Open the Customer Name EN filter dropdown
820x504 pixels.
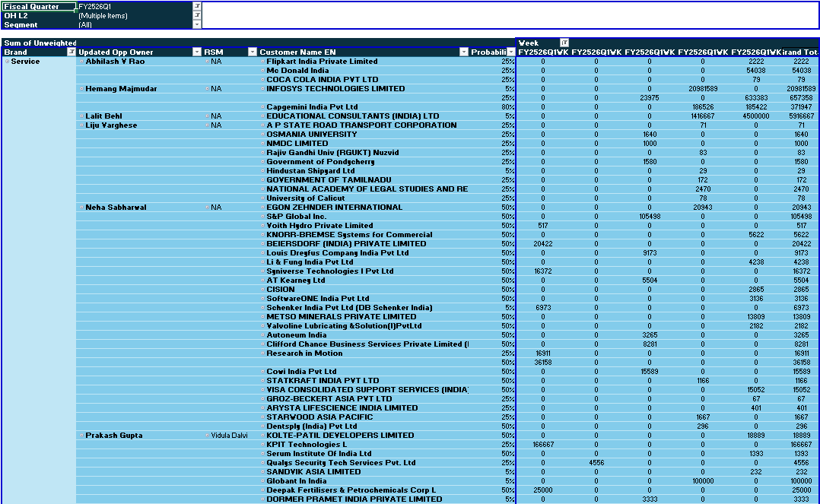[462, 51]
